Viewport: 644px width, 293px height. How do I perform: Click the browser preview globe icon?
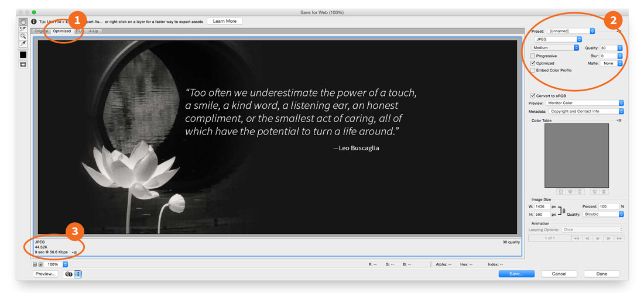tap(68, 274)
